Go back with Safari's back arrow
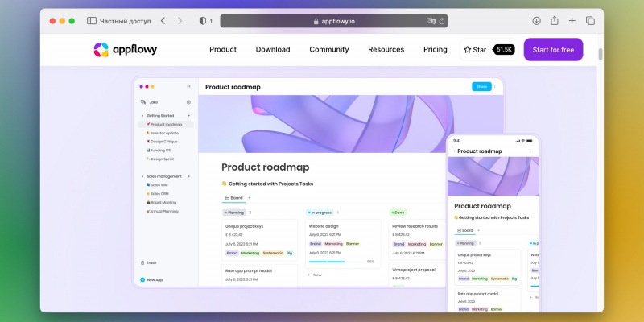The width and height of the screenshot is (644, 322). (163, 21)
